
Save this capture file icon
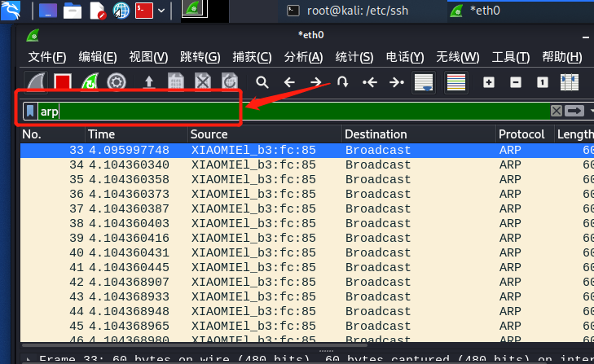pos(176,82)
